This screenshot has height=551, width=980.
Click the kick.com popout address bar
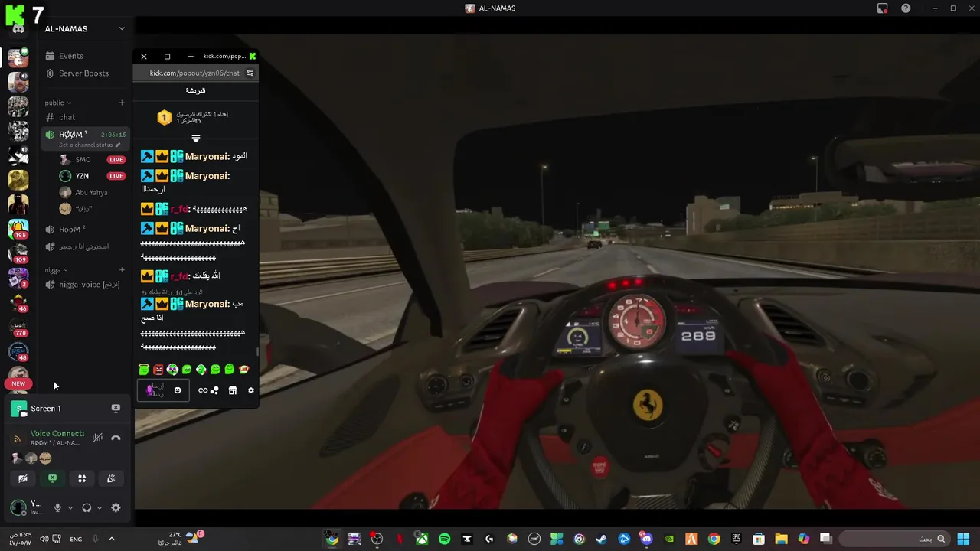click(x=194, y=73)
